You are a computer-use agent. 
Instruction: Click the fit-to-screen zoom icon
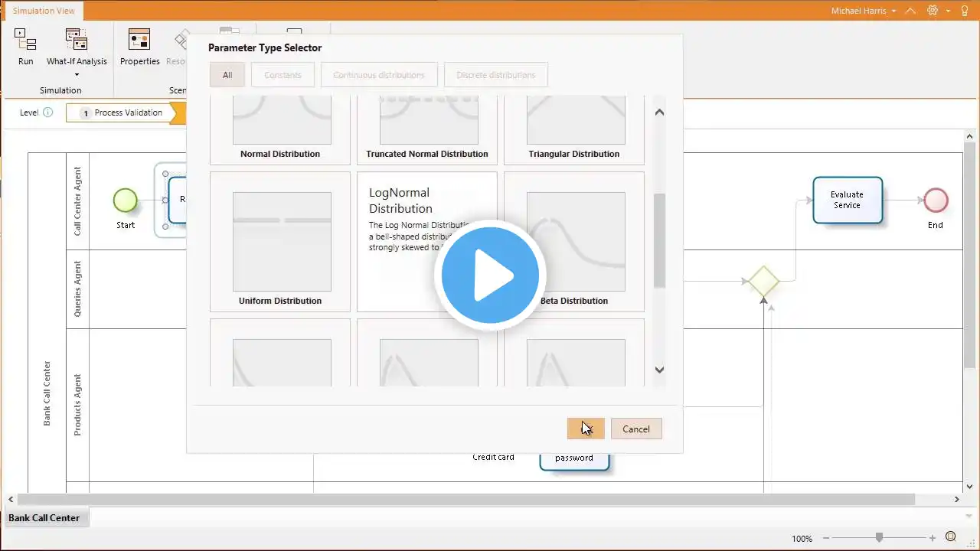pyautogui.click(x=951, y=537)
